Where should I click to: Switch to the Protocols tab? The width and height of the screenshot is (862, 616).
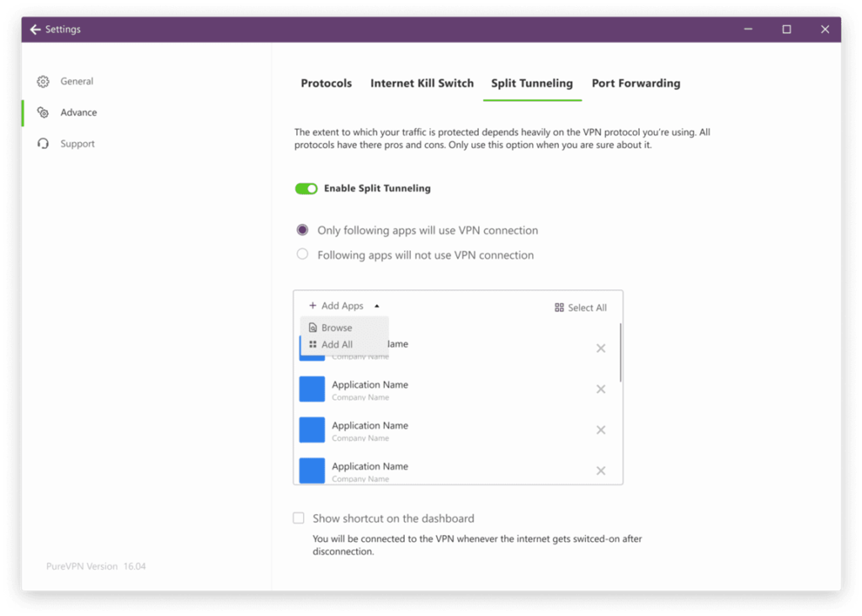pyautogui.click(x=327, y=83)
